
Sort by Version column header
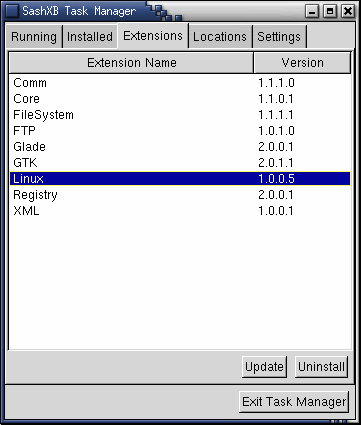point(302,62)
